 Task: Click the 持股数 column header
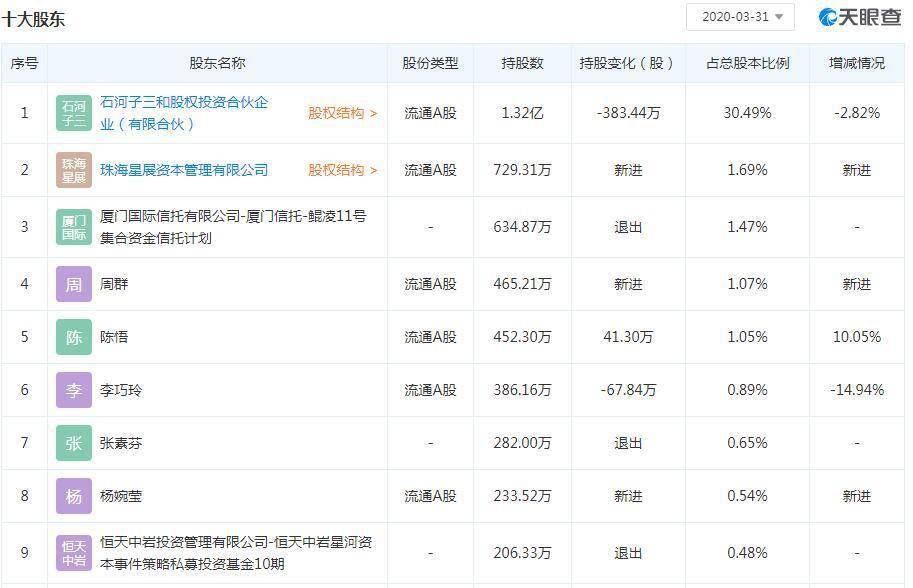tap(522, 63)
